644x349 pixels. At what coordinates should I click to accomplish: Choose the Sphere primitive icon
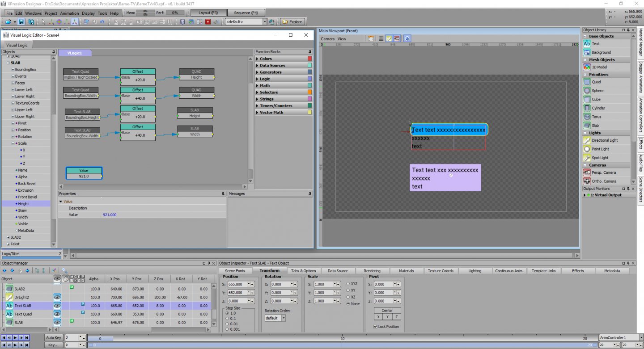(587, 91)
